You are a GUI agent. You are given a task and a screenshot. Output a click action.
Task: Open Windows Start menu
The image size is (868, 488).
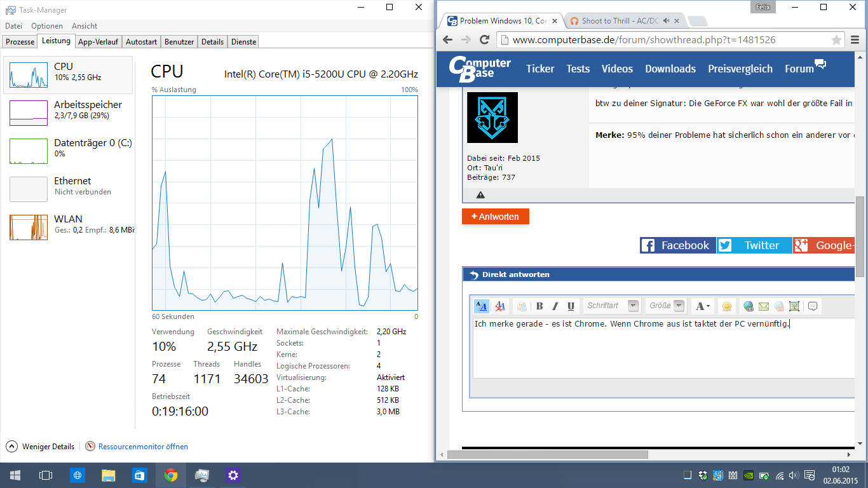[x=15, y=475]
